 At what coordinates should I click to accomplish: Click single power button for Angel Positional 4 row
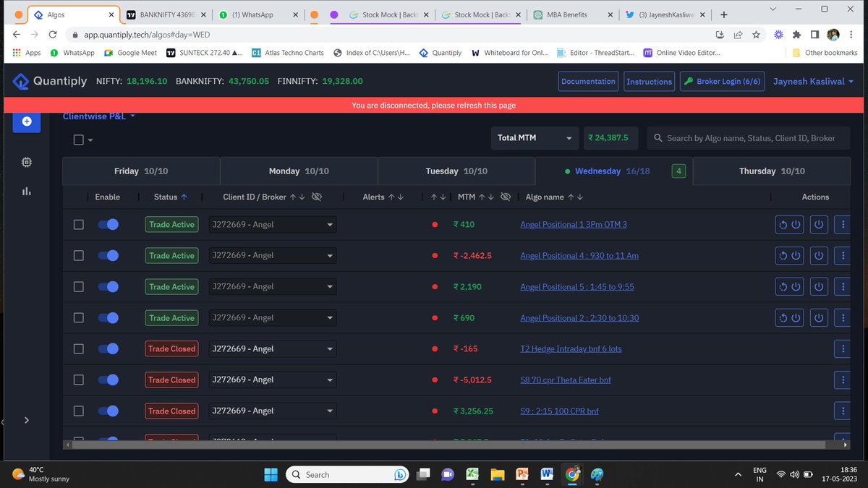(x=819, y=256)
